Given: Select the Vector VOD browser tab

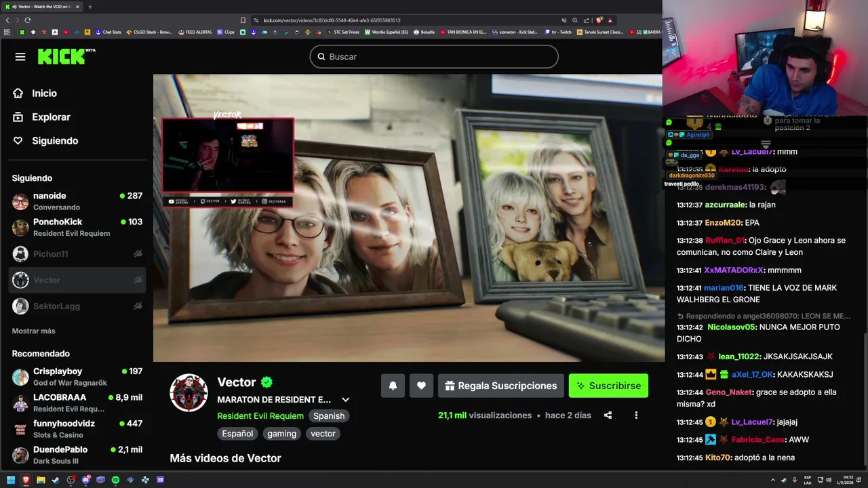Looking at the screenshot, I should pos(42,7).
